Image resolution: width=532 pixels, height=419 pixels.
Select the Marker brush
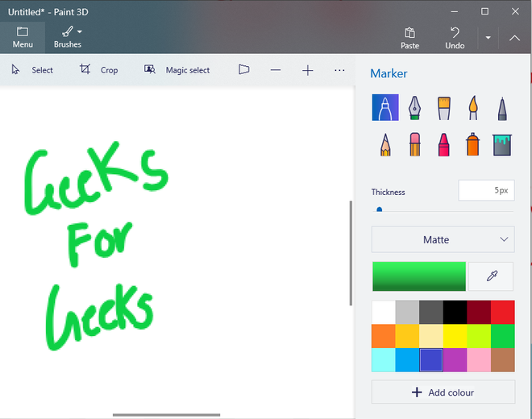[x=385, y=107]
